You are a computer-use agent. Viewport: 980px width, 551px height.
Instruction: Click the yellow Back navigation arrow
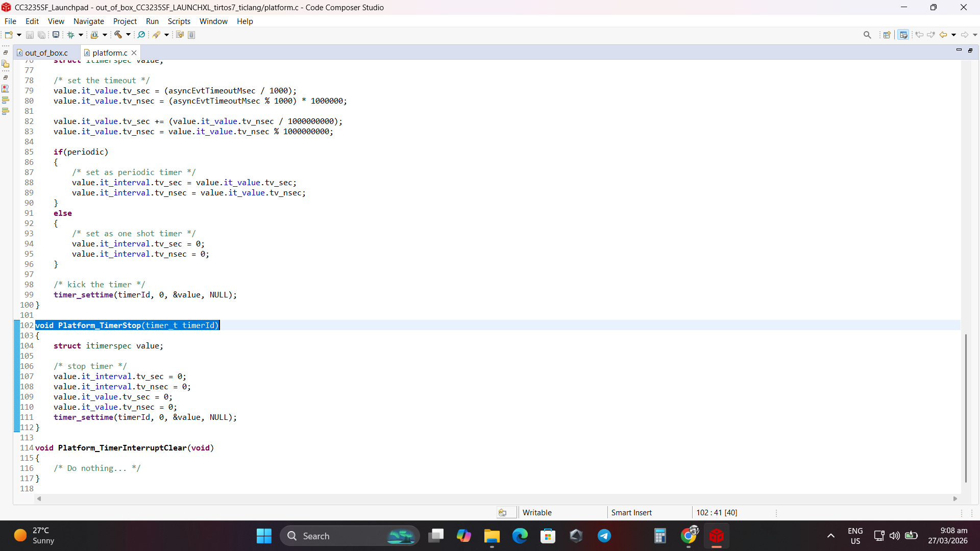(x=943, y=35)
